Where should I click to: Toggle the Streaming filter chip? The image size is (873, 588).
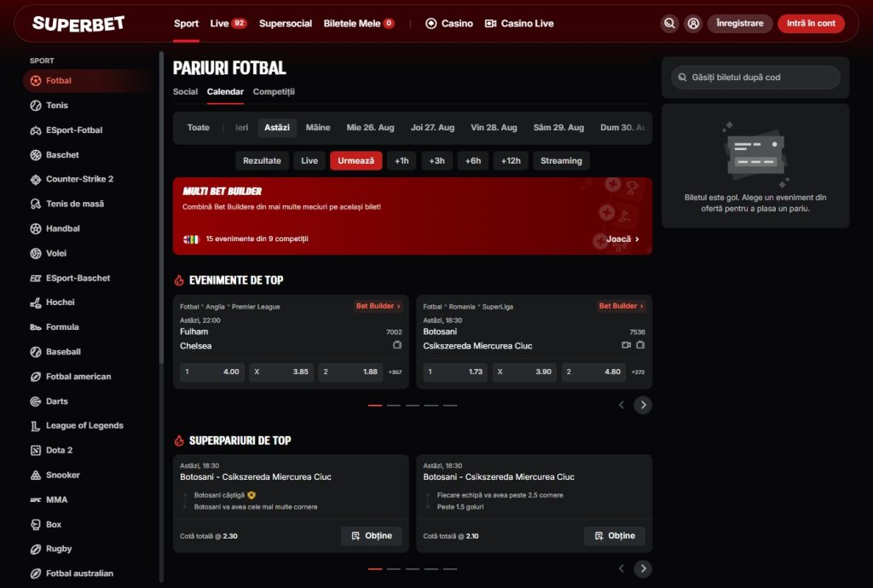click(561, 161)
